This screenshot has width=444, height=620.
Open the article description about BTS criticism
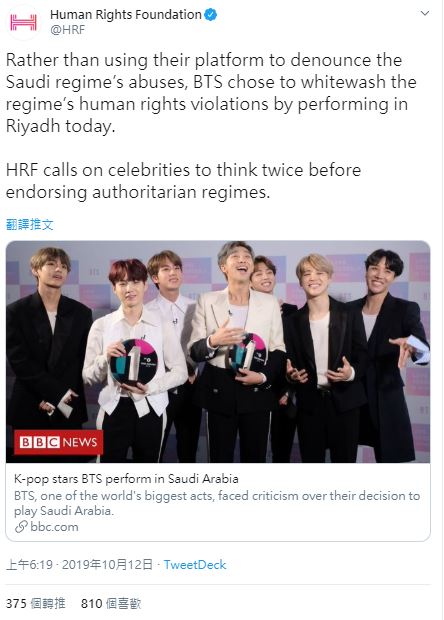(x=217, y=503)
